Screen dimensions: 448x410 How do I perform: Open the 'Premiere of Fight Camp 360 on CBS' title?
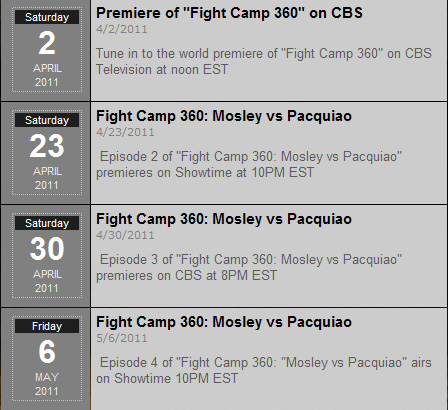pos(229,13)
